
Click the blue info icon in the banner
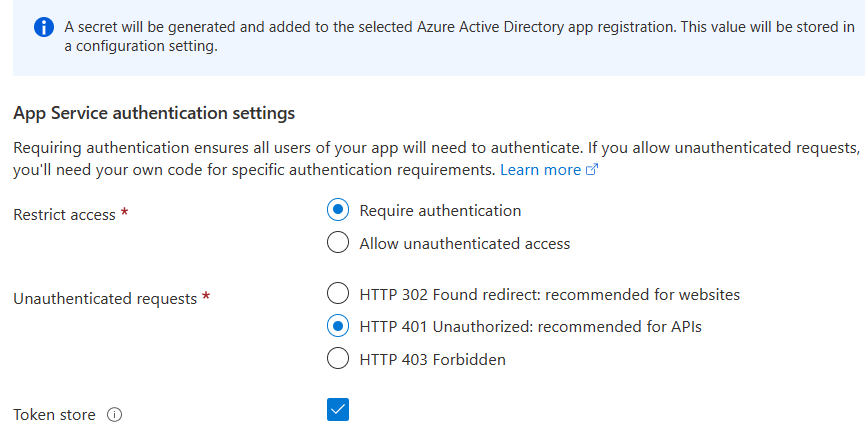[x=43, y=28]
